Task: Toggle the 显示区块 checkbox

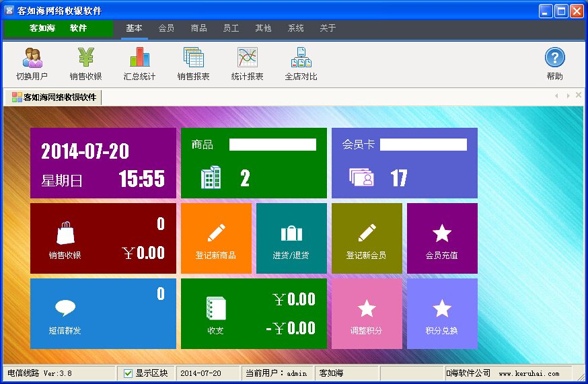Action: tap(128, 373)
